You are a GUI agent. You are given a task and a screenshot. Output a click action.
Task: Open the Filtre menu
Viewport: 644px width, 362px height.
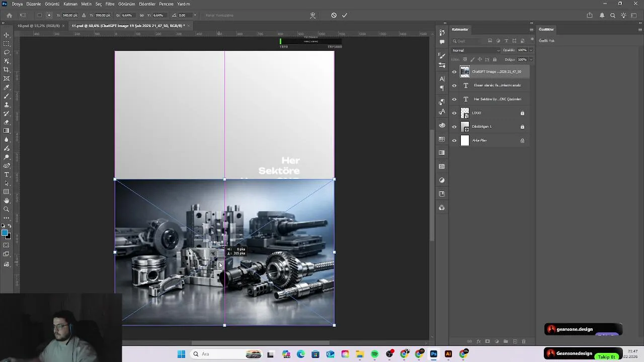tap(110, 4)
